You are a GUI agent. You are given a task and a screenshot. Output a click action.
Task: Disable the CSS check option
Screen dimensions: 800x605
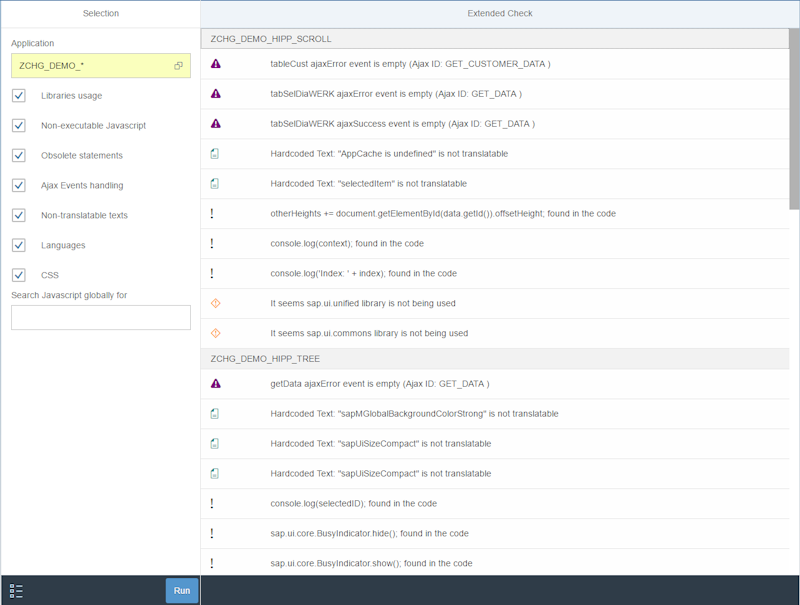click(x=17, y=273)
